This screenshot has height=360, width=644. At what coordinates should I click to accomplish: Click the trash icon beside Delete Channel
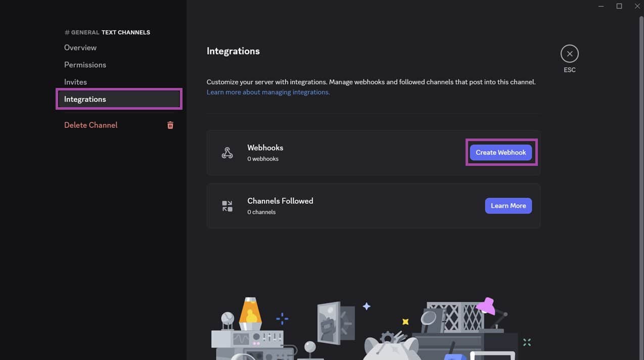170,125
